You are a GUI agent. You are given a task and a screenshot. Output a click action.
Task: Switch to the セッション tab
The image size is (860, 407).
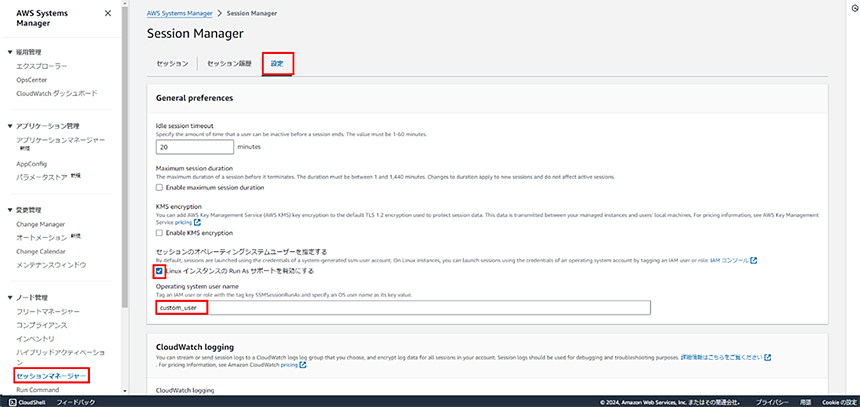click(x=172, y=64)
